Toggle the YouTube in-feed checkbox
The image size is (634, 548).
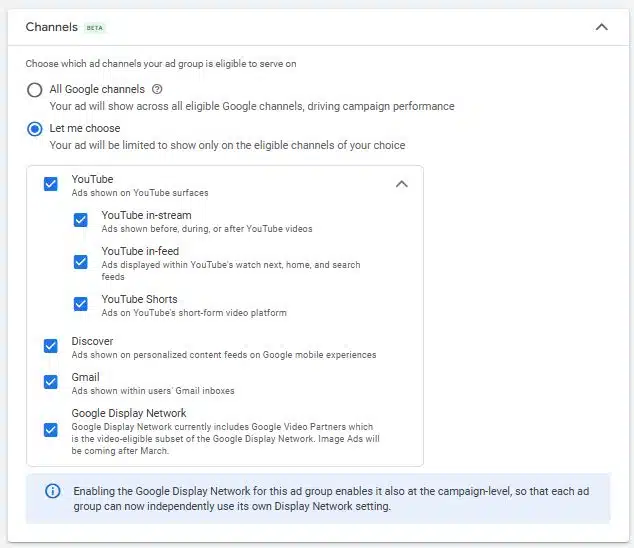coord(81,262)
